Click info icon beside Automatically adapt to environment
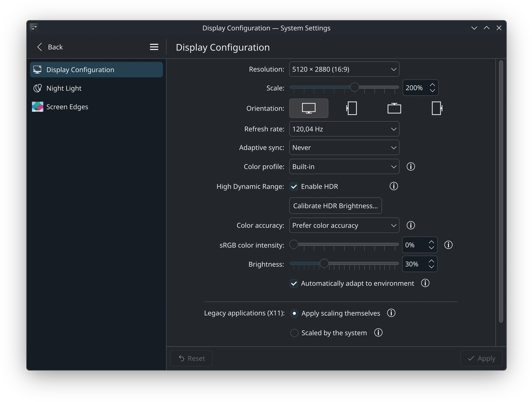The width and height of the screenshot is (532, 402). (x=425, y=283)
